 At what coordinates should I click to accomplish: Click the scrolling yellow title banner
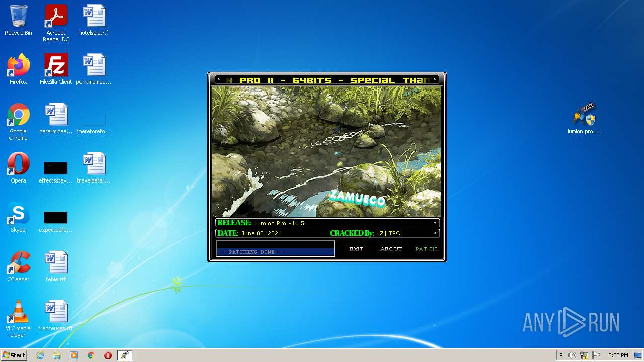click(327, 80)
